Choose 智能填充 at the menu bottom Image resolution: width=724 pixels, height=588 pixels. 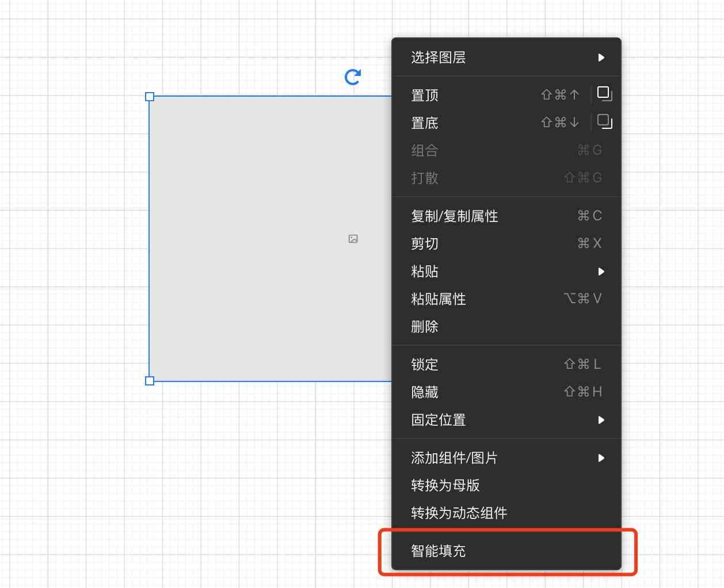coord(506,551)
